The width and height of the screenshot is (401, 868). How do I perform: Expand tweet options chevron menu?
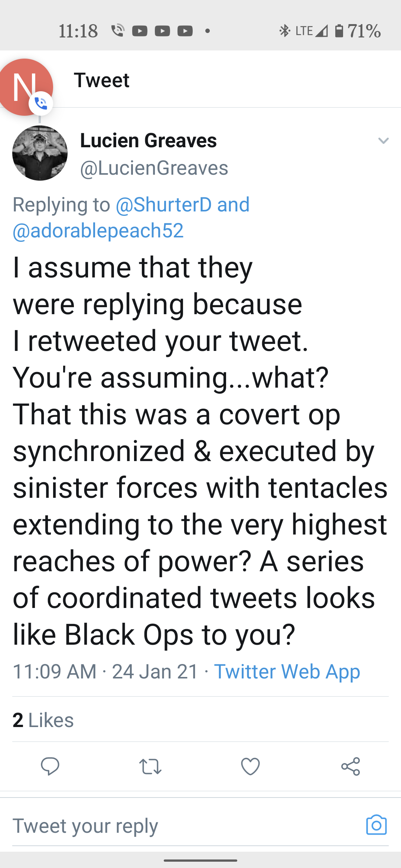(383, 141)
